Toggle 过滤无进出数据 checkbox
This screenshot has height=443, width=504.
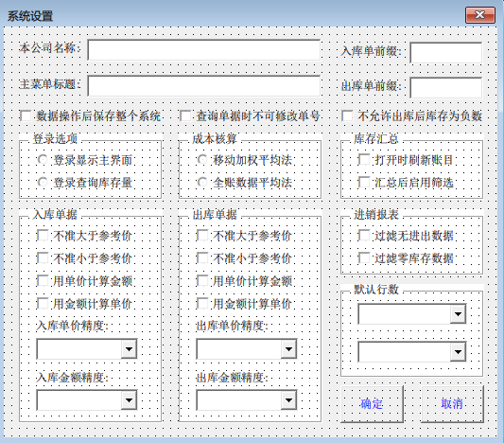[x=364, y=236]
